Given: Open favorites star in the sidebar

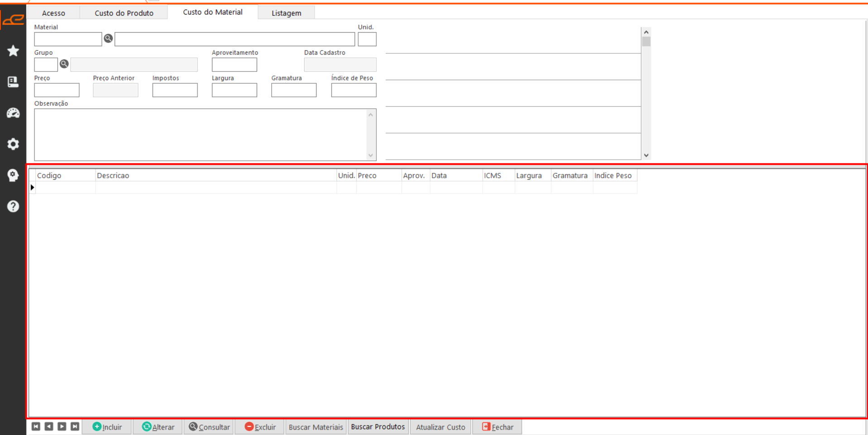Looking at the screenshot, I should 13,51.
